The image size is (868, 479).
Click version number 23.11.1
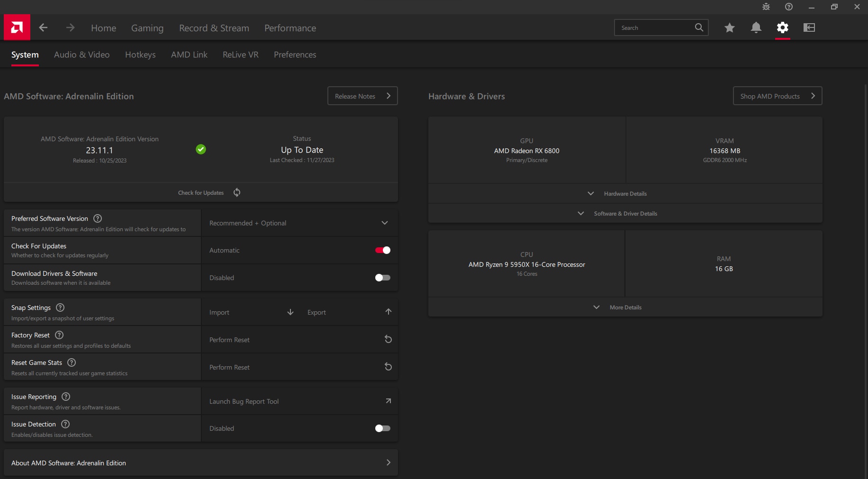click(x=99, y=150)
